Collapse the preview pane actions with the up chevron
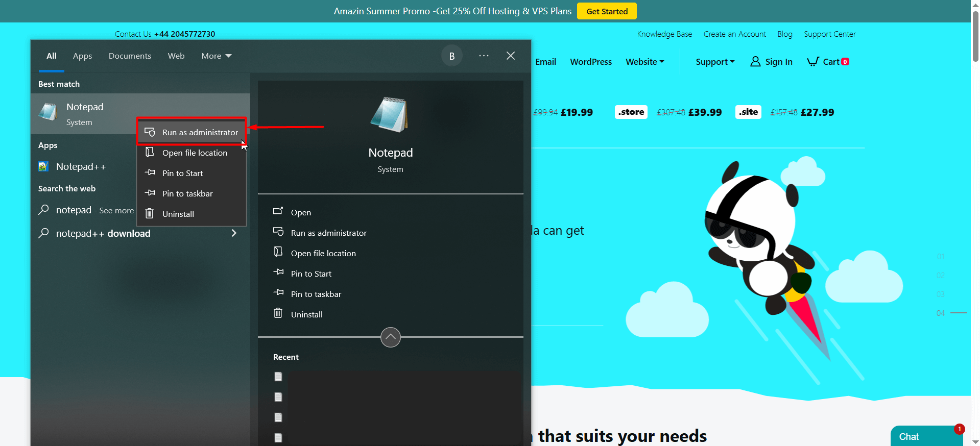The height and width of the screenshot is (446, 980). (391, 337)
